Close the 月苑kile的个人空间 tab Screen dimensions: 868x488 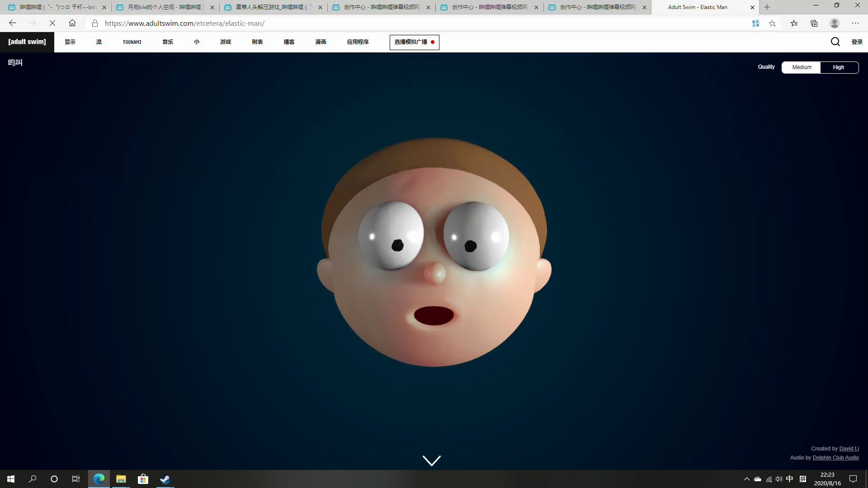[212, 7]
